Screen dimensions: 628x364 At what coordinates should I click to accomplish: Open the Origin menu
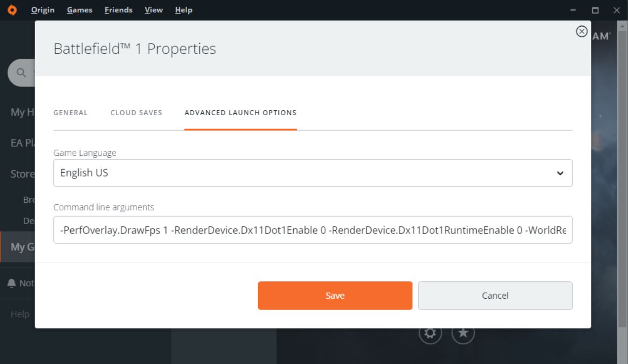point(43,10)
